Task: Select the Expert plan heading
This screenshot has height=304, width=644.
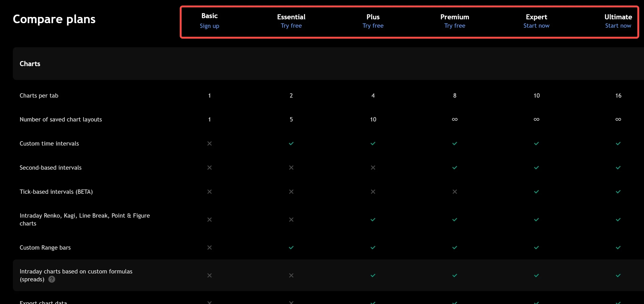Action: [x=536, y=17]
